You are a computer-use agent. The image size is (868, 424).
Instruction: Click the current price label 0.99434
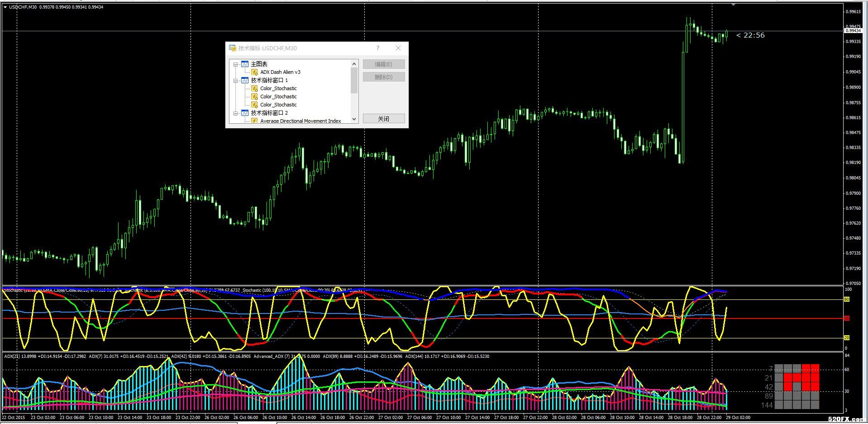(x=853, y=31)
